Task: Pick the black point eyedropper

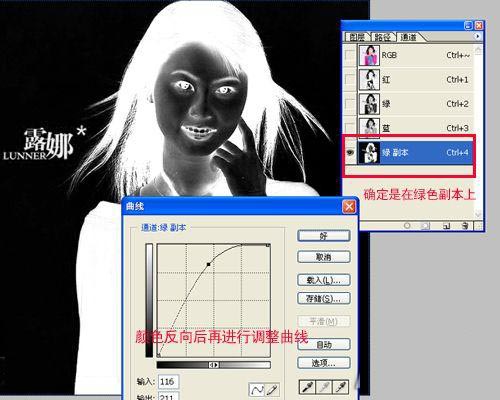Action: point(307,387)
